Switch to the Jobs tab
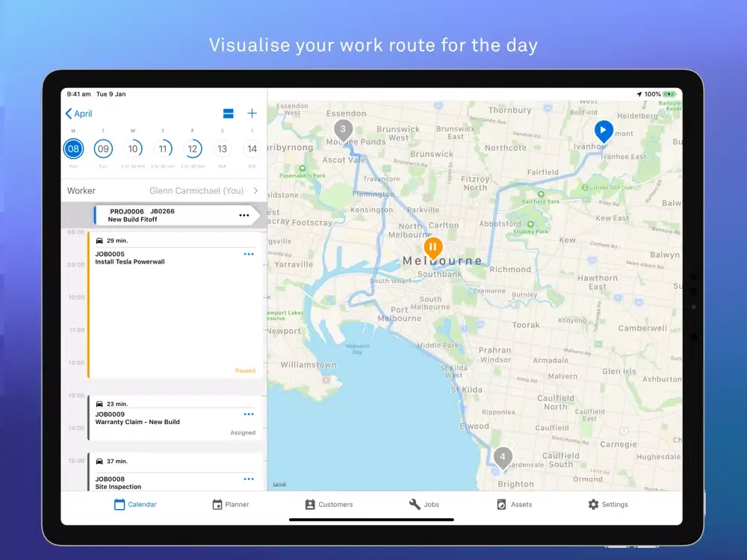747x560 pixels. coord(424,504)
